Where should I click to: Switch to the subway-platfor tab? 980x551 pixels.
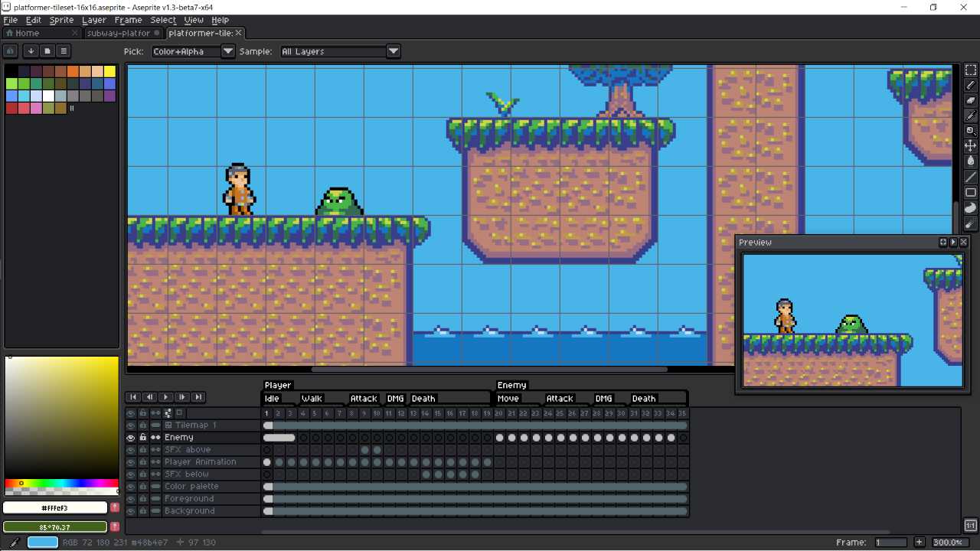tap(123, 33)
